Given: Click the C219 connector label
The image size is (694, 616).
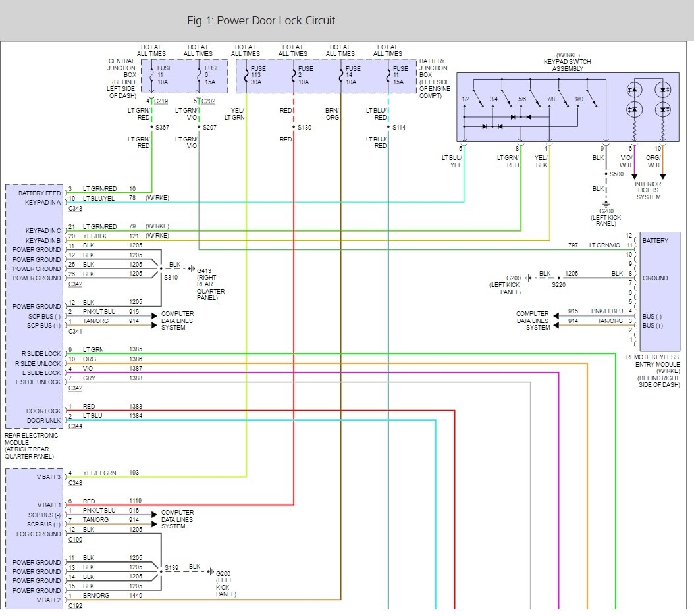Looking at the screenshot, I should tap(161, 101).
